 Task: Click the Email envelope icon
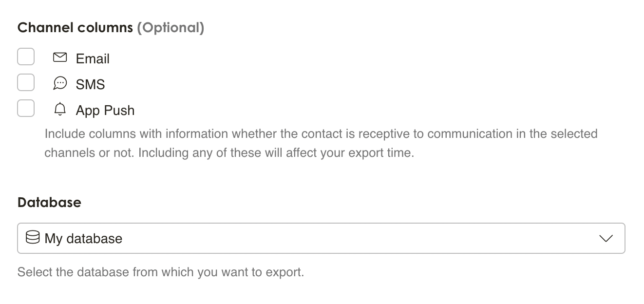click(60, 57)
